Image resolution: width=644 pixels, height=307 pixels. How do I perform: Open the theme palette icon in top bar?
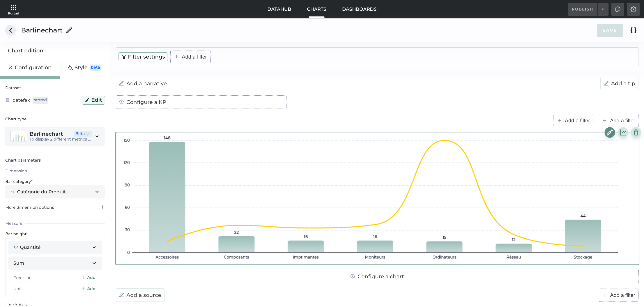pos(617,9)
